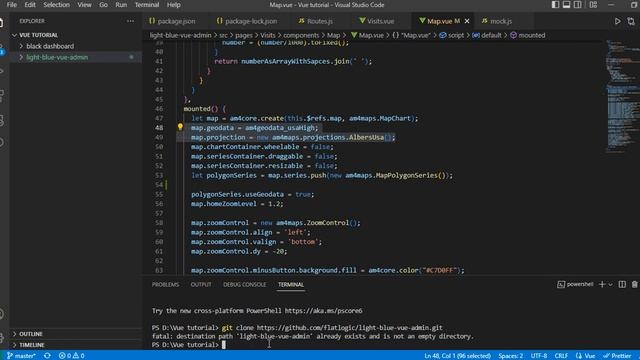This screenshot has width=640, height=360.
Task: Open the View menu
Action: click(x=84, y=5)
